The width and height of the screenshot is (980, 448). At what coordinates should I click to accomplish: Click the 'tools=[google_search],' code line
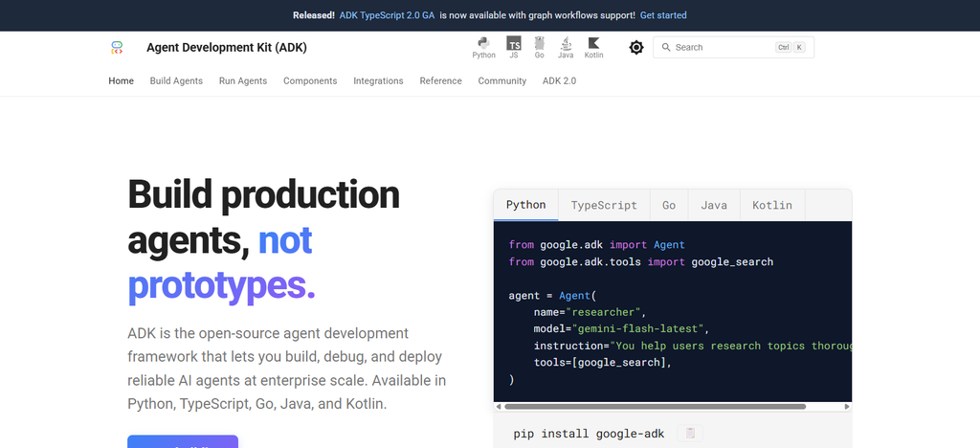click(603, 363)
